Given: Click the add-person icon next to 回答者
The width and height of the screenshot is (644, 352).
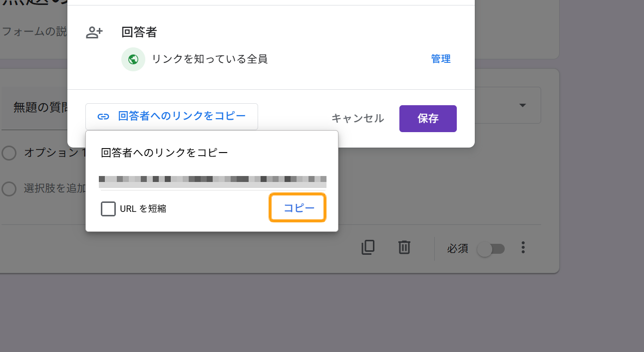Looking at the screenshot, I should point(94,33).
